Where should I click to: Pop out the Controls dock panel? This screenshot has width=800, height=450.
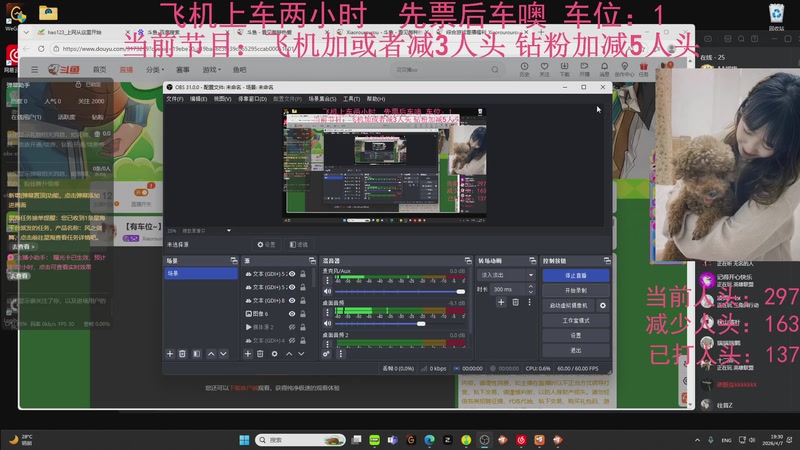(607, 261)
